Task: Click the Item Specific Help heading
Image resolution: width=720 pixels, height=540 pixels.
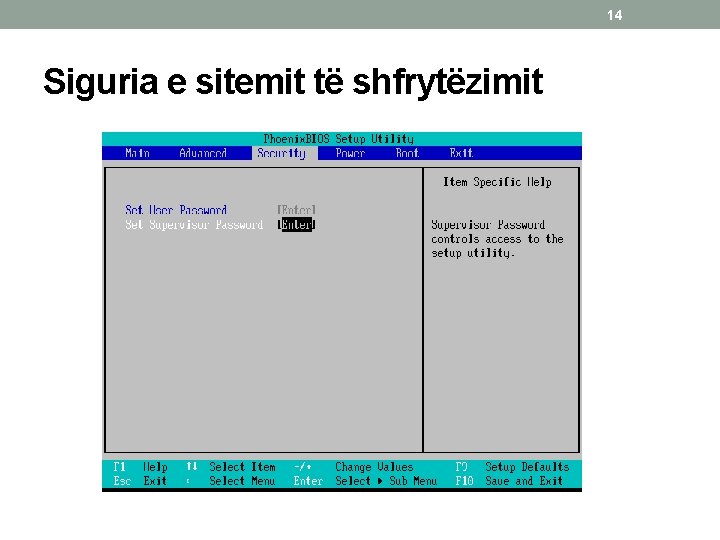Action: [x=497, y=182]
